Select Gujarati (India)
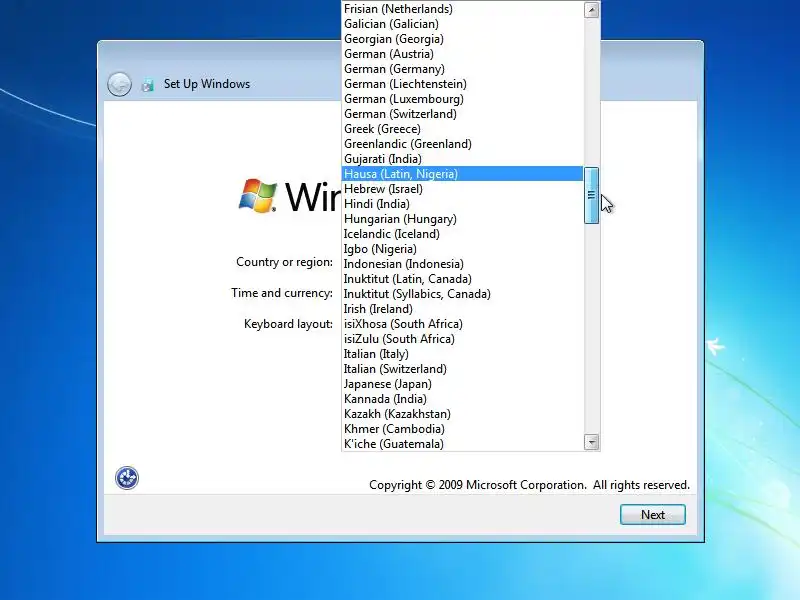The height and width of the screenshot is (600, 800). click(x=462, y=159)
